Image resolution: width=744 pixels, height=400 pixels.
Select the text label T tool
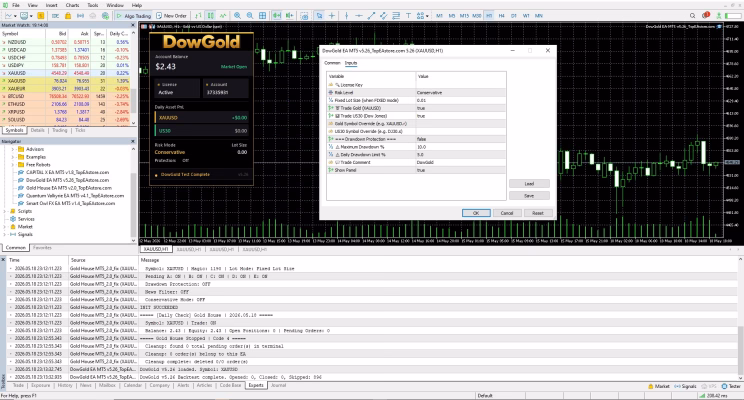pos(408,16)
